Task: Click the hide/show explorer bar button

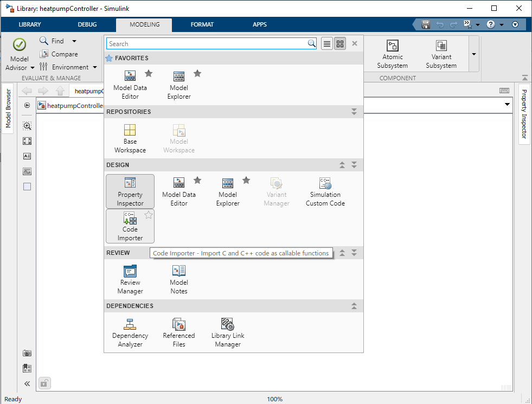Action: (27, 106)
